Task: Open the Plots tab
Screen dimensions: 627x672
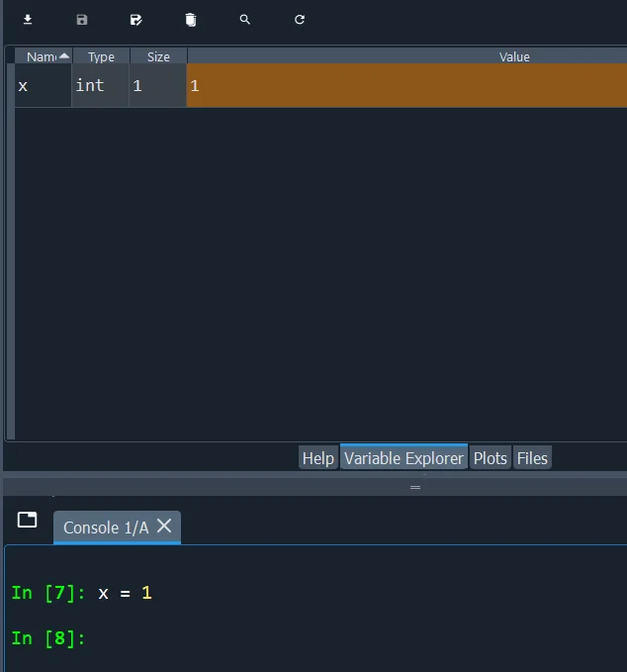Action: 490,458
